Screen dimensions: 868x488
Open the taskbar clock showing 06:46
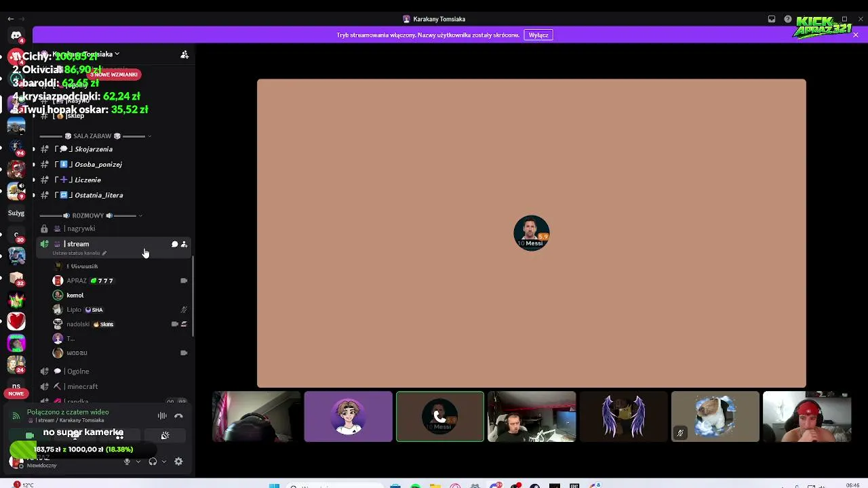(853, 485)
